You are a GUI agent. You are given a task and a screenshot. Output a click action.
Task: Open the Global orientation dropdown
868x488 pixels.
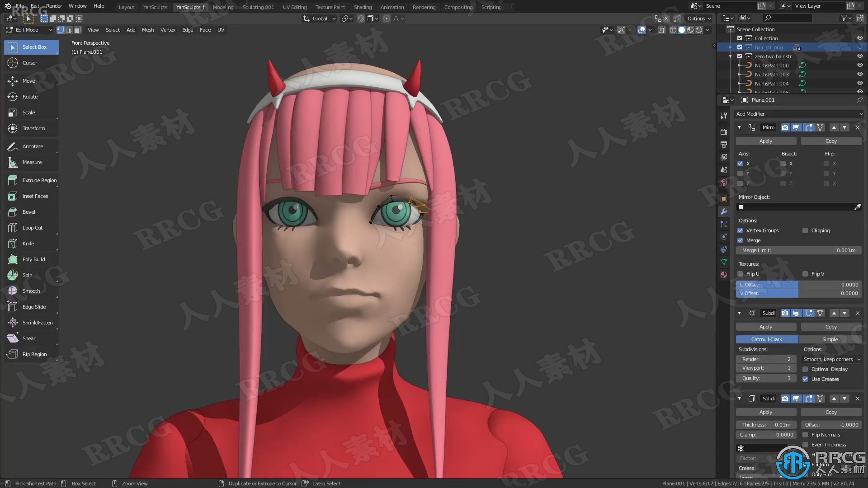tap(320, 19)
